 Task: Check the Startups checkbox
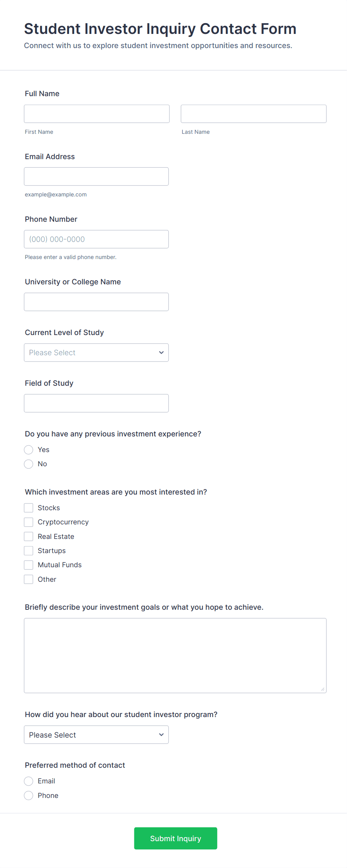point(29,551)
